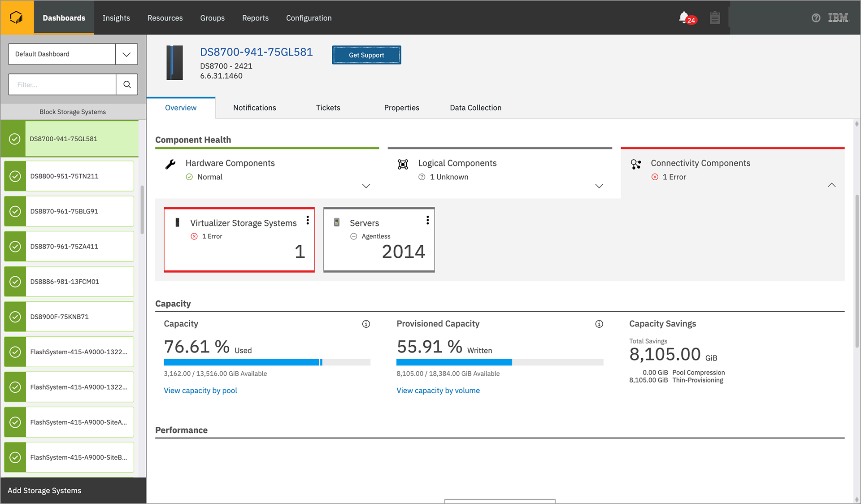Open the notifications bell with 24 alerts
Screen dimensions: 861x504
687,18
